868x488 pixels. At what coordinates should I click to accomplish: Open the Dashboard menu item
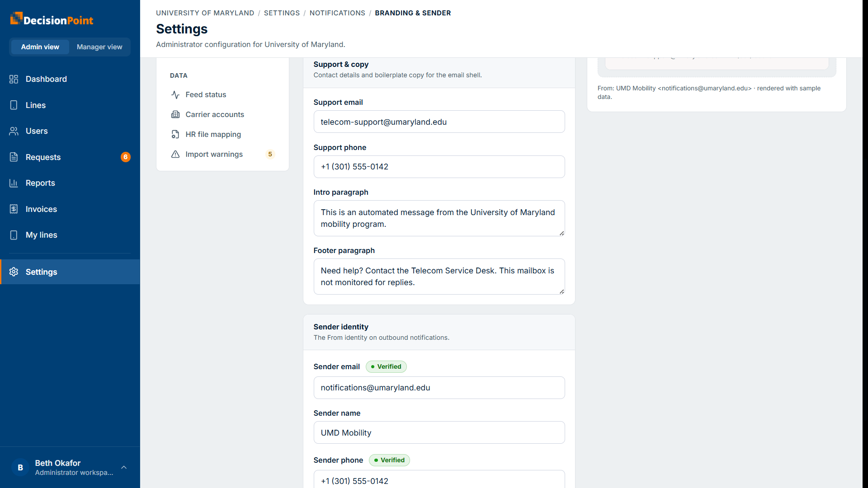pyautogui.click(x=70, y=79)
